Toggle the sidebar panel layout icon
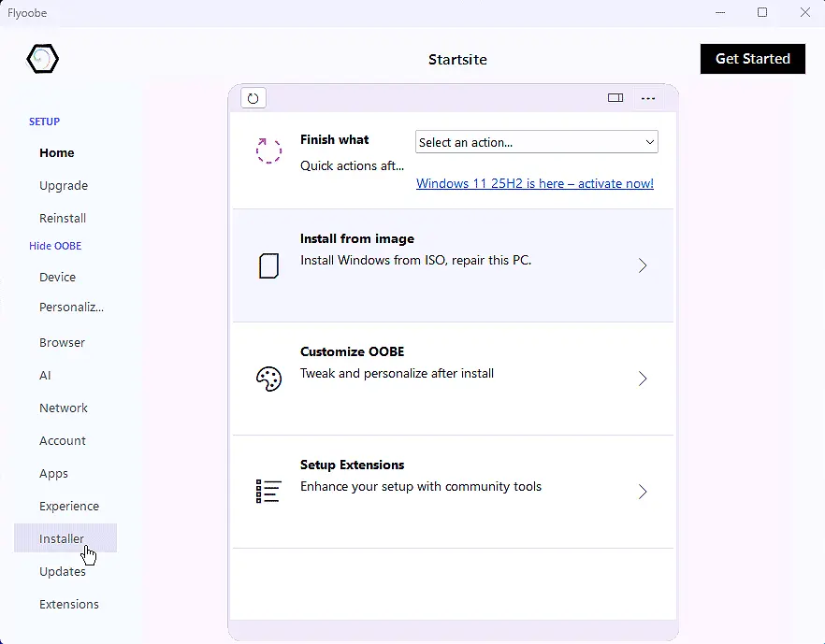This screenshot has width=825, height=644. click(x=615, y=98)
